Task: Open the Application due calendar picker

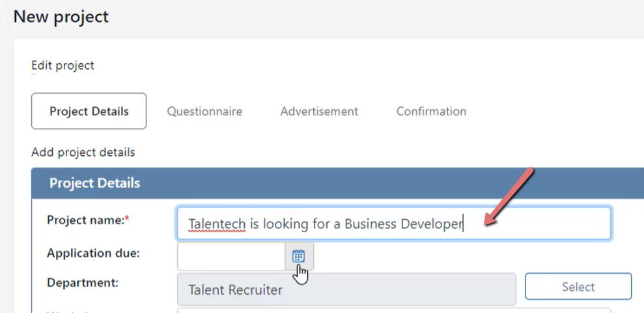Action: pyautogui.click(x=299, y=256)
